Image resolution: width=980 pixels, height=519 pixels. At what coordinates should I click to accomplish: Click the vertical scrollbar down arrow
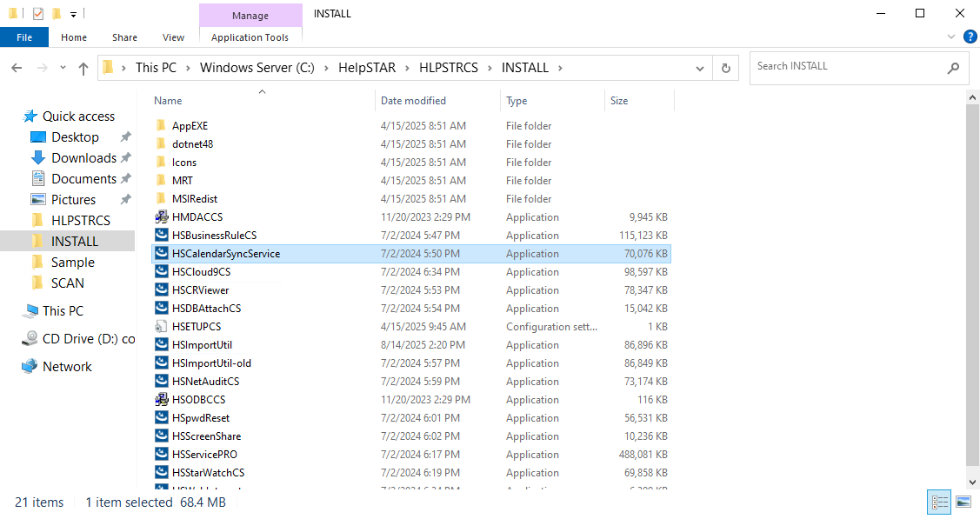(x=972, y=481)
